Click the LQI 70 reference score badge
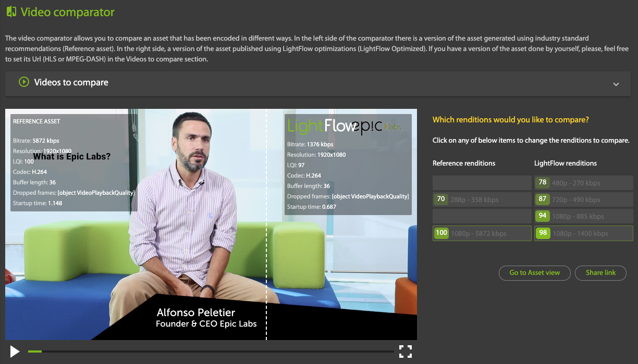638x364 pixels. (441, 199)
